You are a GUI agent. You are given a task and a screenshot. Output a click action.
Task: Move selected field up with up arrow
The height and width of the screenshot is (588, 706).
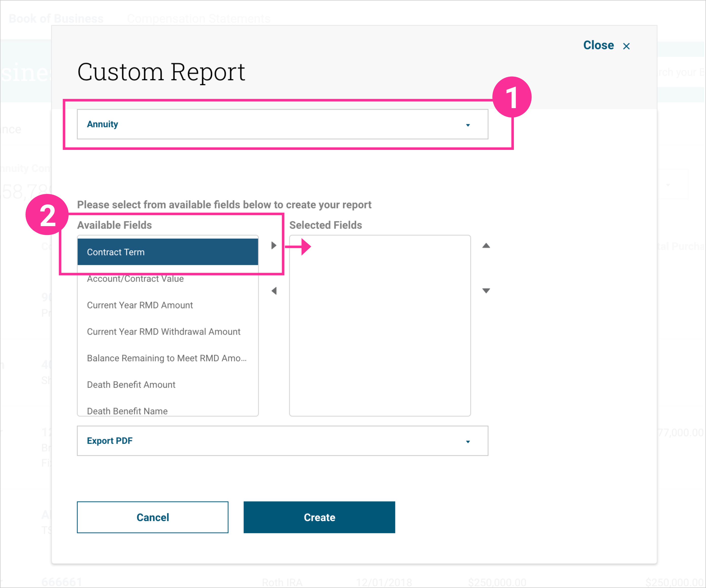coord(486,246)
